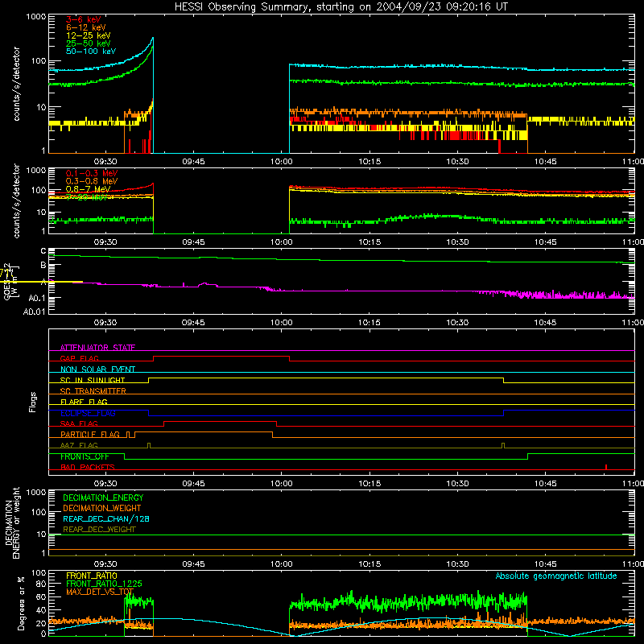Viewport: 644px width, 644px height.
Task: Select the 50-100 keV legend label
Action: coord(91,52)
